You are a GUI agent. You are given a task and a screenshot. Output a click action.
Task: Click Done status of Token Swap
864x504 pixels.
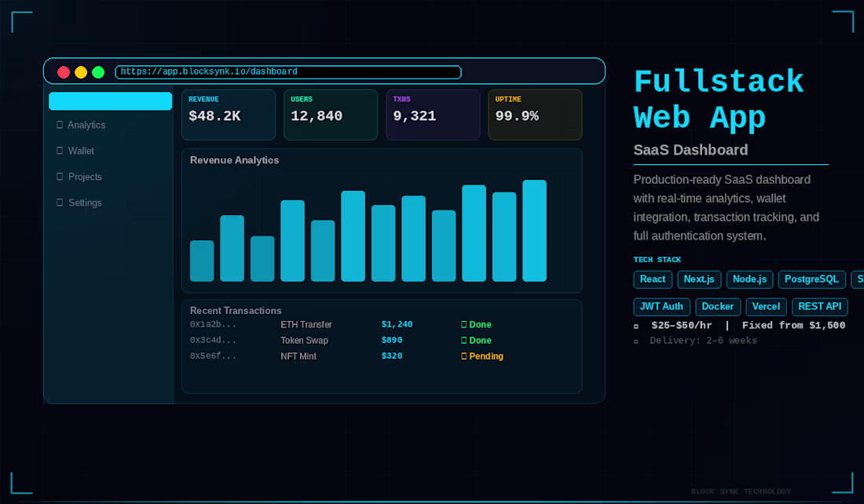tap(476, 341)
